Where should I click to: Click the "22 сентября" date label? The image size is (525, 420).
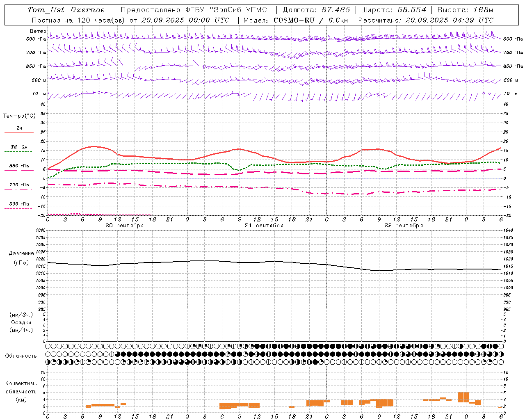[404, 226]
